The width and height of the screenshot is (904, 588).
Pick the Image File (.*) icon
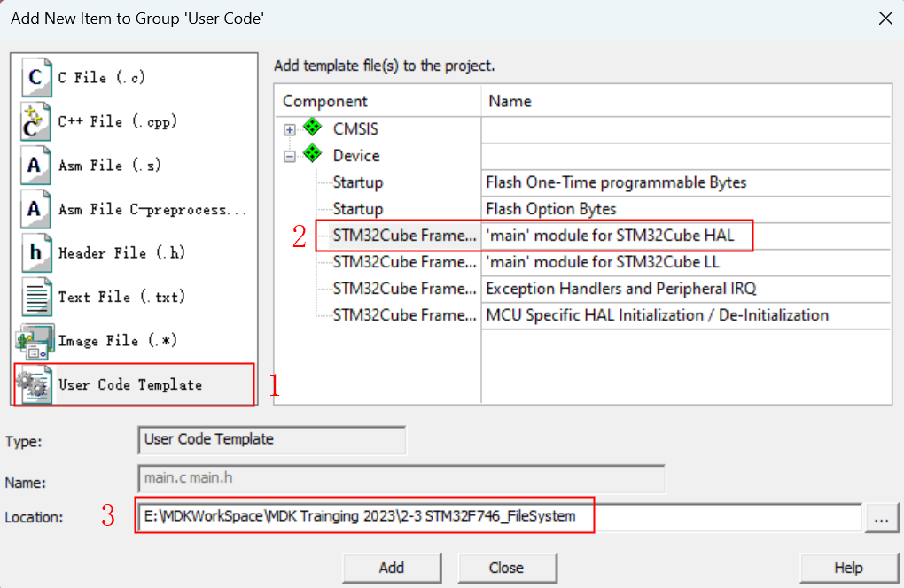point(35,341)
